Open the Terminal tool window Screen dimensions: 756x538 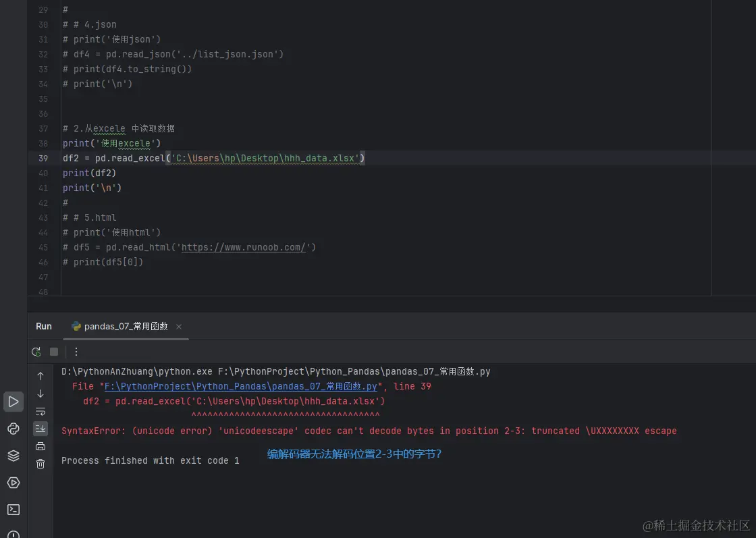(x=13, y=510)
